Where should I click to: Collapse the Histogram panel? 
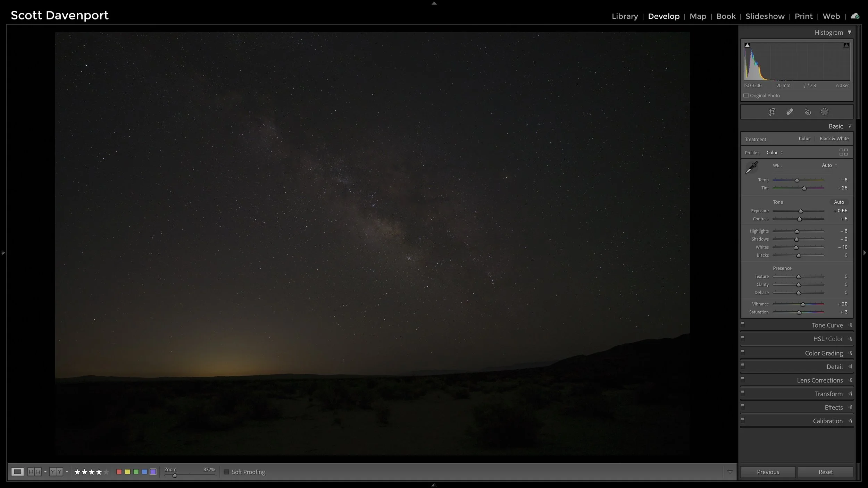tap(850, 32)
